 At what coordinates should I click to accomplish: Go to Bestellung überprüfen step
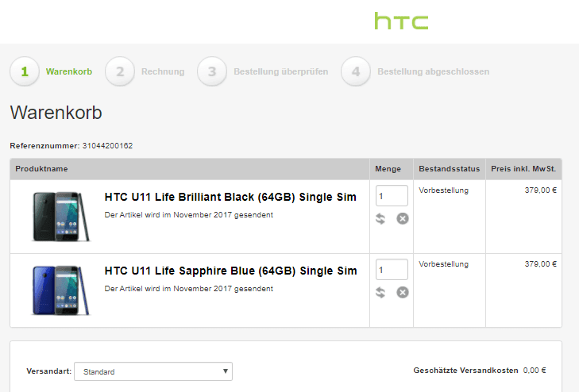click(281, 71)
